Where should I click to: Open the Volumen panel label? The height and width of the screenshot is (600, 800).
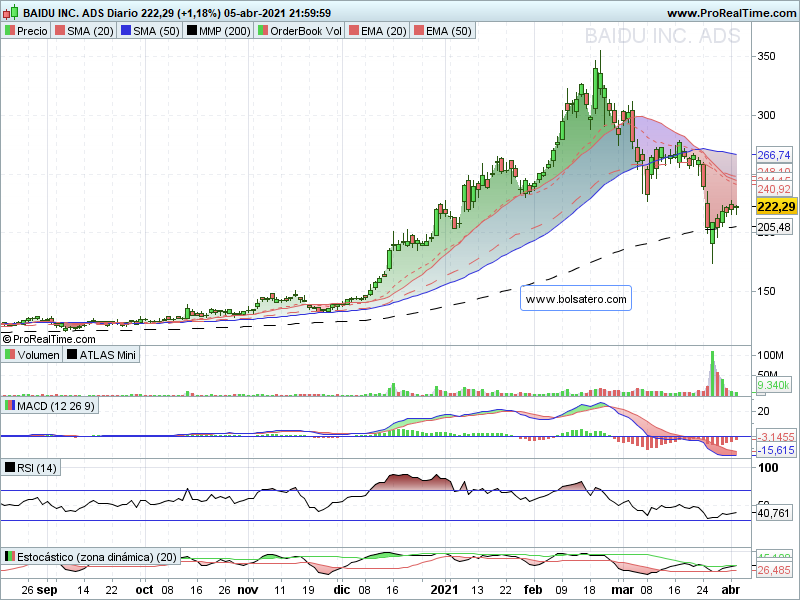(38, 355)
